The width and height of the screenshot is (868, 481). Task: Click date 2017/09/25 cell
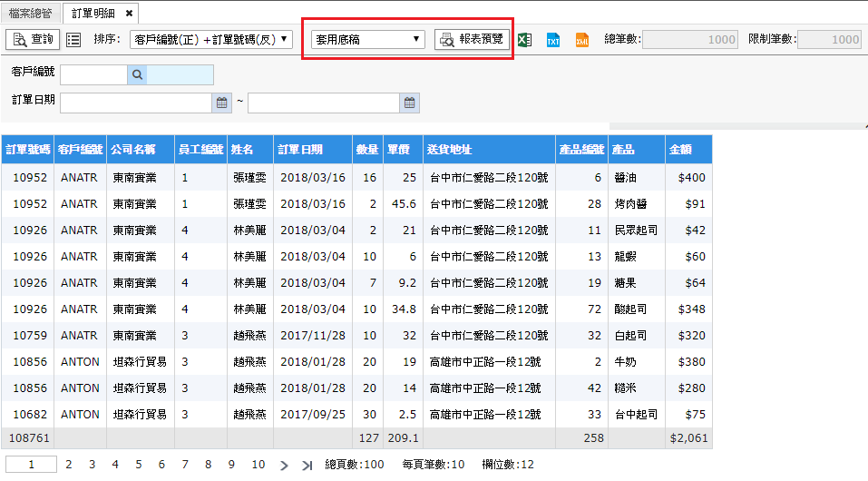pos(313,415)
